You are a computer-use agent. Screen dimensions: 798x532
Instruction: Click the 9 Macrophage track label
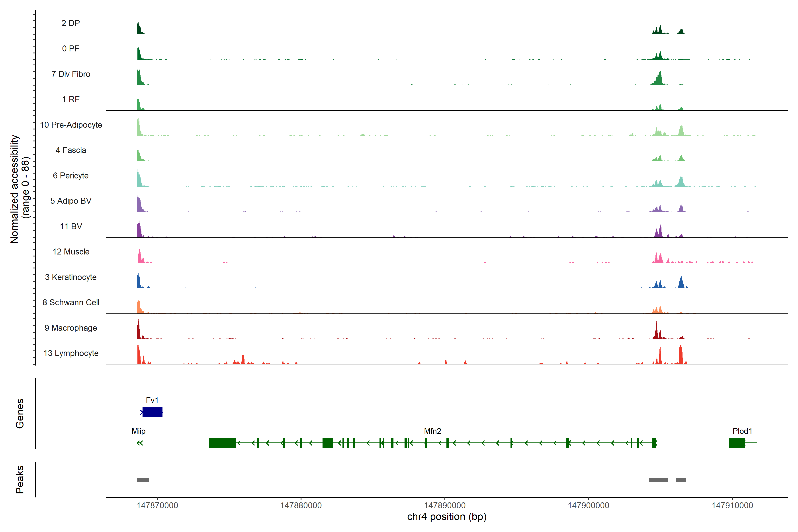point(71,328)
